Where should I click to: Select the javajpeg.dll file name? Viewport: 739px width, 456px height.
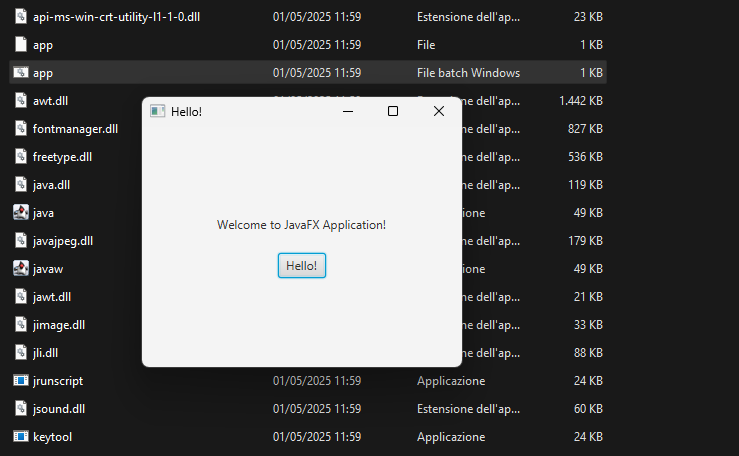pyautogui.click(x=63, y=241)
